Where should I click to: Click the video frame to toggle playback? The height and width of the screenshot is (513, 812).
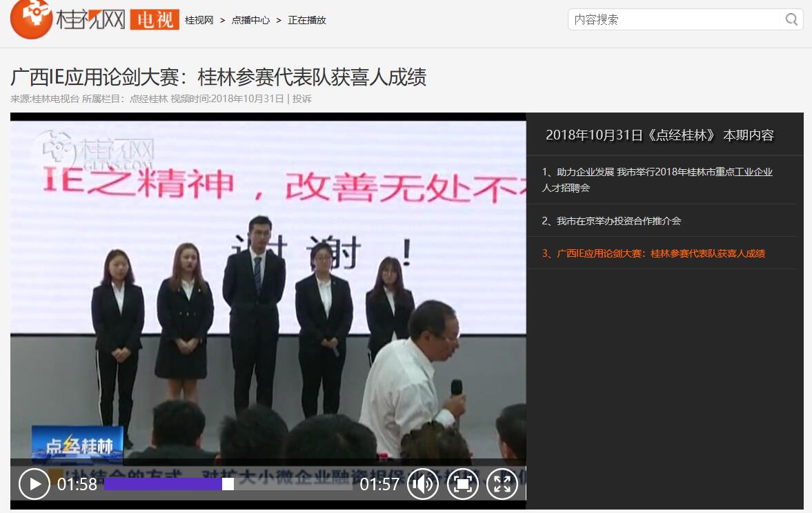(x=268, y=276)
